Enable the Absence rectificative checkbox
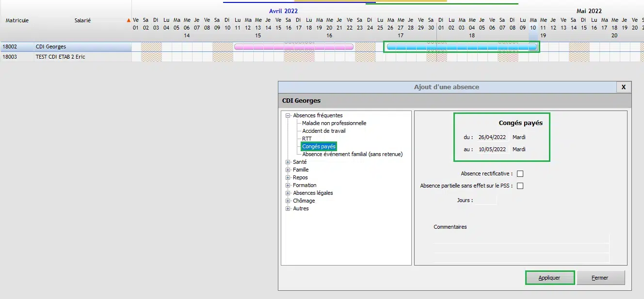This screenshot has height=299, width=644. (x=520, y=174)
